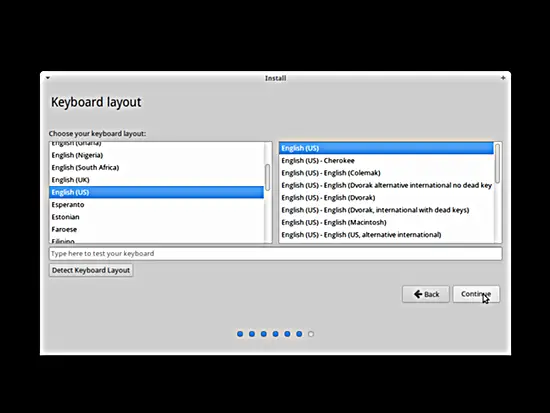
Task: Click the variant list scrollbar thumb
Action: (497, 163)
